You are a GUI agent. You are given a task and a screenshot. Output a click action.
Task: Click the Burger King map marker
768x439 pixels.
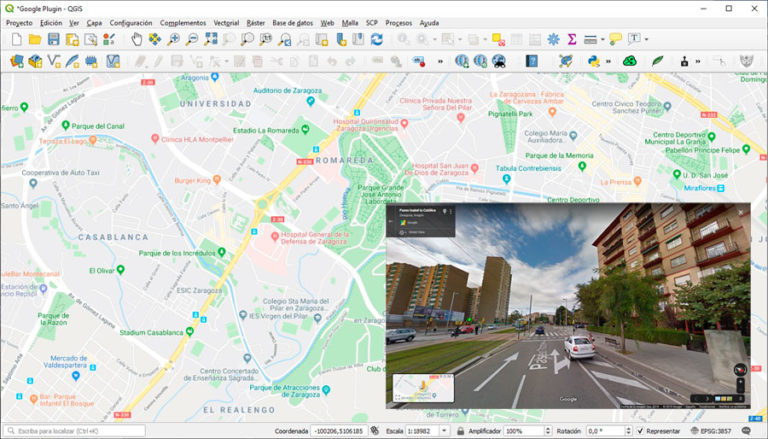coord(216,179)
